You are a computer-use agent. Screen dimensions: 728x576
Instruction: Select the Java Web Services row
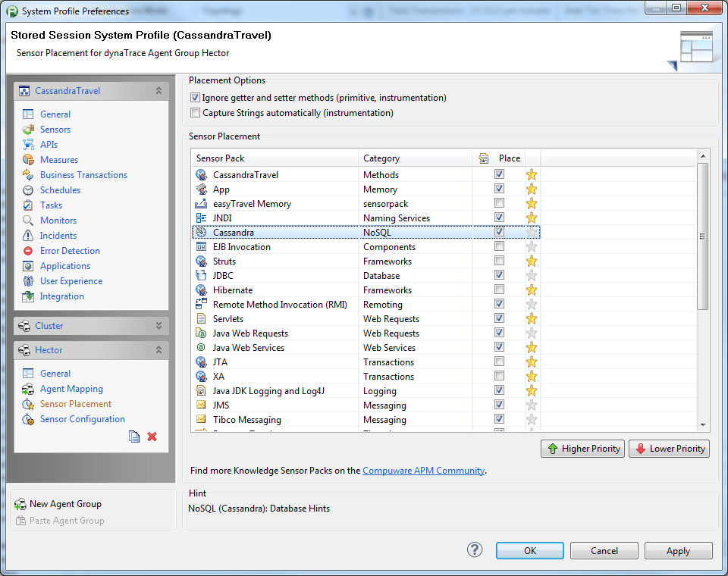tap(366, 347)
